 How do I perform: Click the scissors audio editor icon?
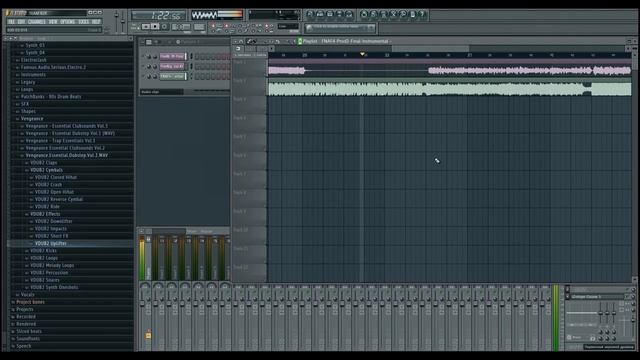(393, 15)
